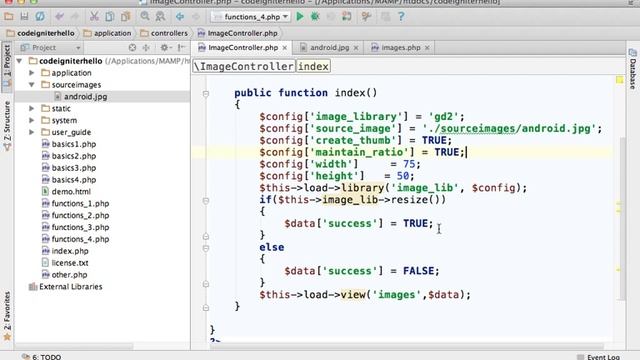Select license.txt in the project tree
Screen dimensions: 640x360
[x=70, y=262]
